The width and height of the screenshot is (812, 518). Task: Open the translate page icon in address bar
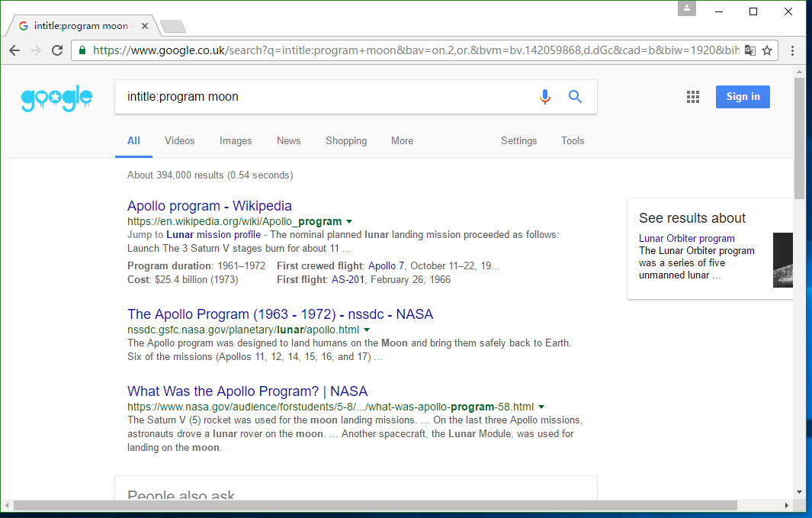(x=749, y=50)
